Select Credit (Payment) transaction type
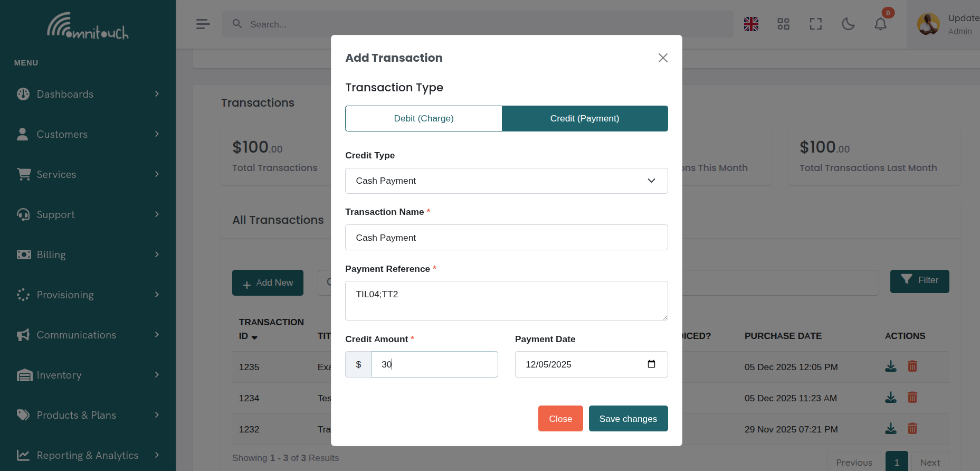 [585, 118]
